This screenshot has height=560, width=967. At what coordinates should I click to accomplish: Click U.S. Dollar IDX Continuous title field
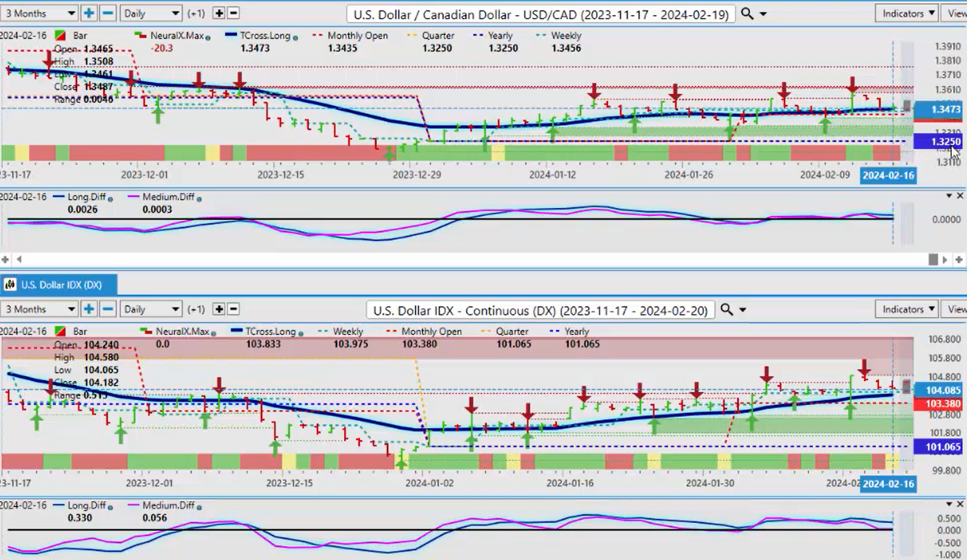click(541, 310)
